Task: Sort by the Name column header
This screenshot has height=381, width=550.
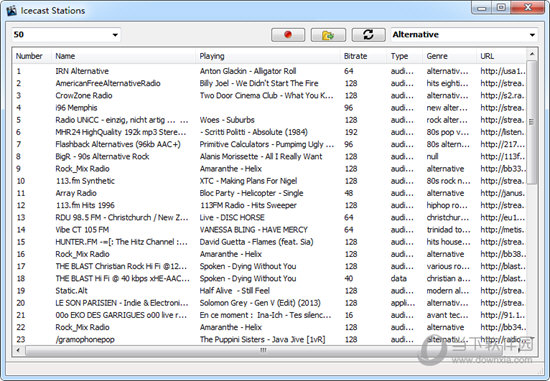Action: (65, 56)
